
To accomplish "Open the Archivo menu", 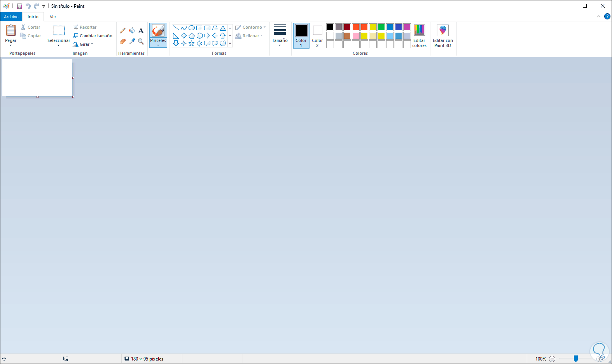I will 11,17.
